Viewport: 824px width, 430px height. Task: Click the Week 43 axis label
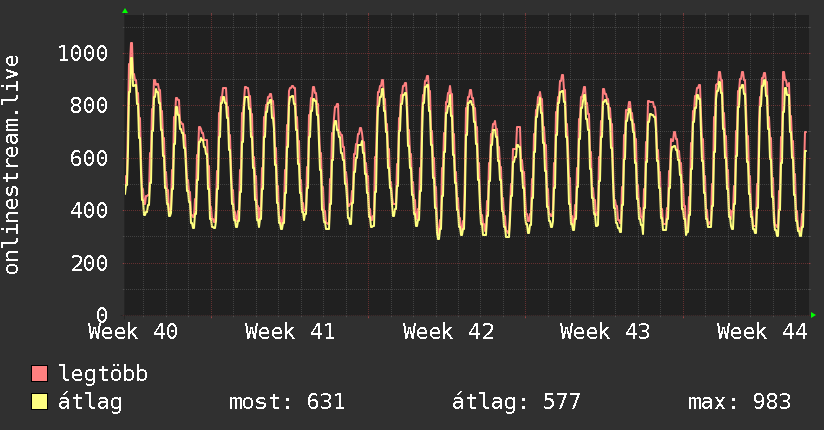coord(605,332)
